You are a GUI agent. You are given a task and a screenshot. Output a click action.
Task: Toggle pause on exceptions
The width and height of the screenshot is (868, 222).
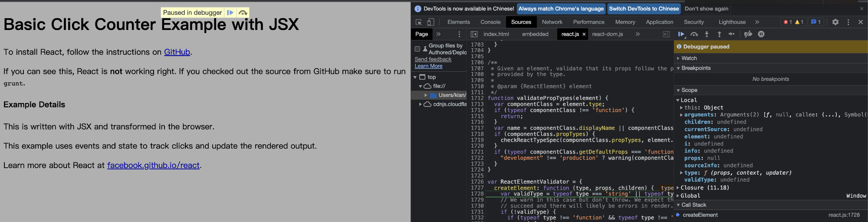pos(761,34)
